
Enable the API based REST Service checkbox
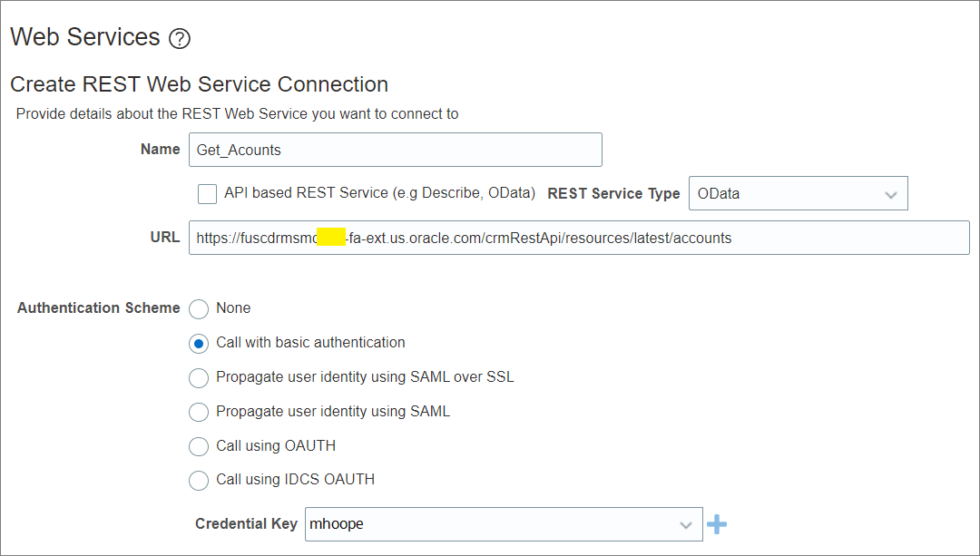[207, 193]
